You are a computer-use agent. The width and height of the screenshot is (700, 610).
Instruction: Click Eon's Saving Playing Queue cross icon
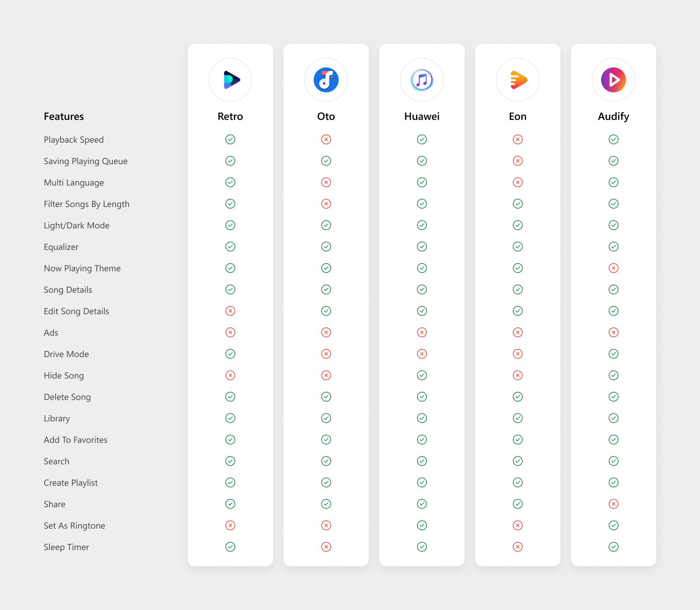click(x=518, y=161)
